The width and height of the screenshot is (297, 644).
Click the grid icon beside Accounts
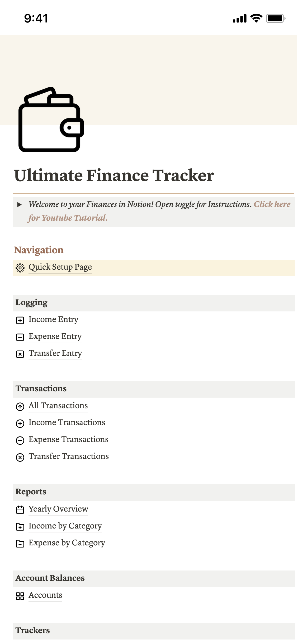pyautogui.click(x=20, y=596)
